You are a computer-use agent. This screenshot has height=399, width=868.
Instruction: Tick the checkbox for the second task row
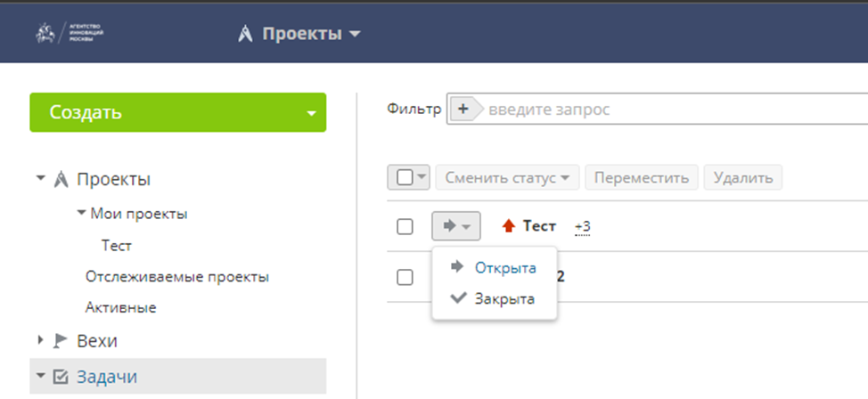pyautogui.click(x=405, y=277)
